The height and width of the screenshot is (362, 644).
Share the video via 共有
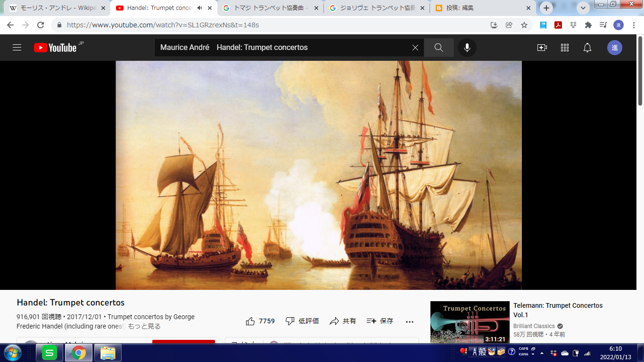pyautogui.click(x=343, y=321)
